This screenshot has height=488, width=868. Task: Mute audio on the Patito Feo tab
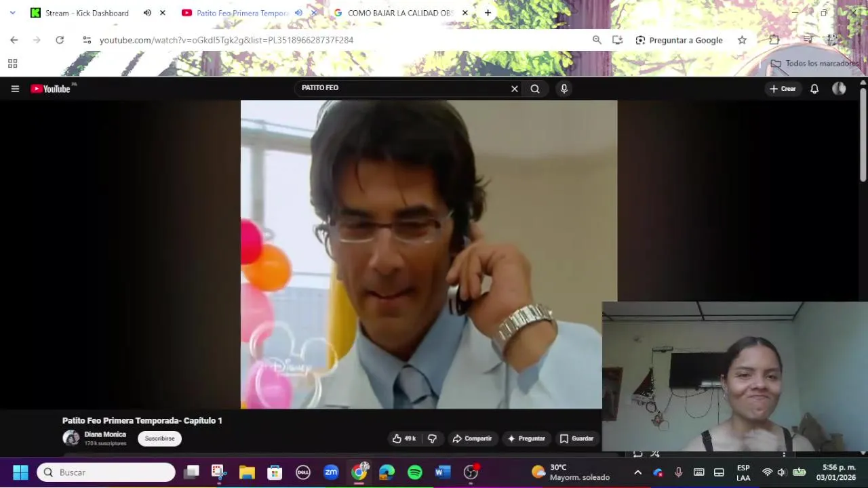click(x=298, y=13)
